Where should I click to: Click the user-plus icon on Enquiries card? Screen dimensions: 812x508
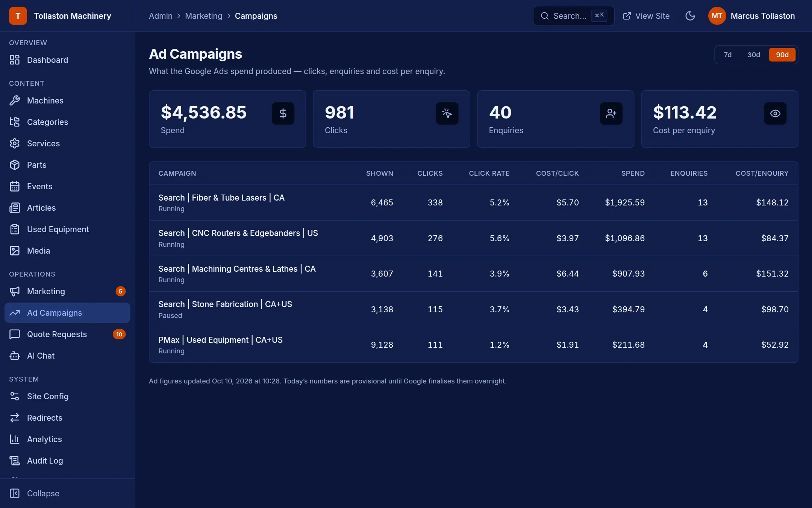coord(611,113)
